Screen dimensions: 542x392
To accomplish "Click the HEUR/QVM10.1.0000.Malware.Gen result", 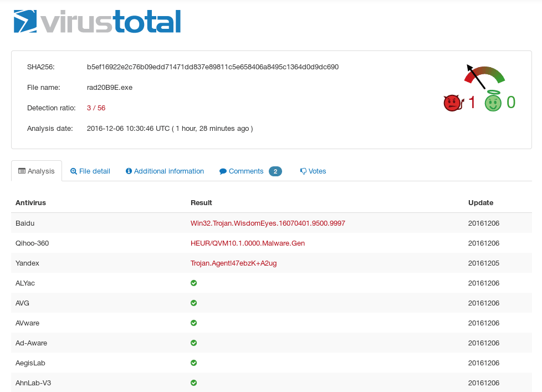I will 248,243.
